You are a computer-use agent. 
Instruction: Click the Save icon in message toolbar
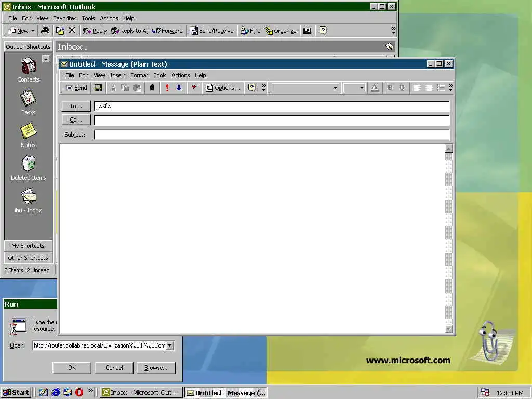coord(98,88)
